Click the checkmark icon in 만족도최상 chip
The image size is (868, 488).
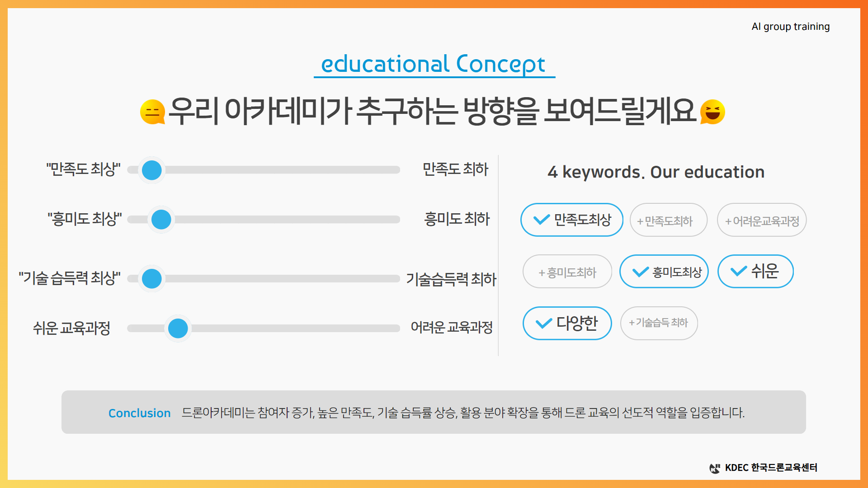point(542,220)
